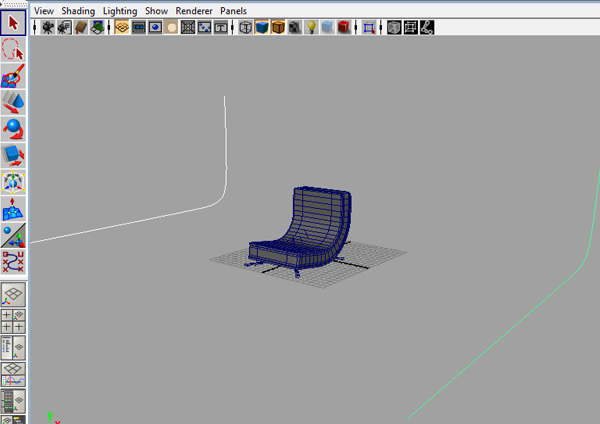Activate the Lasso select tool
Viewport: 600px width, 424px height.
pyautogui.click(x=13, y=47)
